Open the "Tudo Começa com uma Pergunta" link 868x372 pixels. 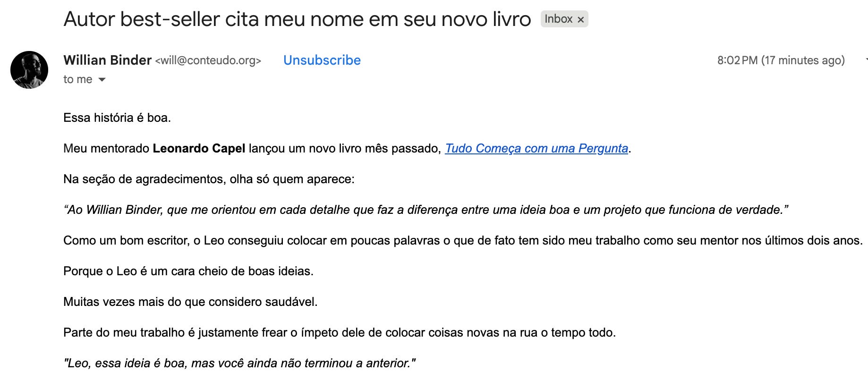tap(536, 148)
